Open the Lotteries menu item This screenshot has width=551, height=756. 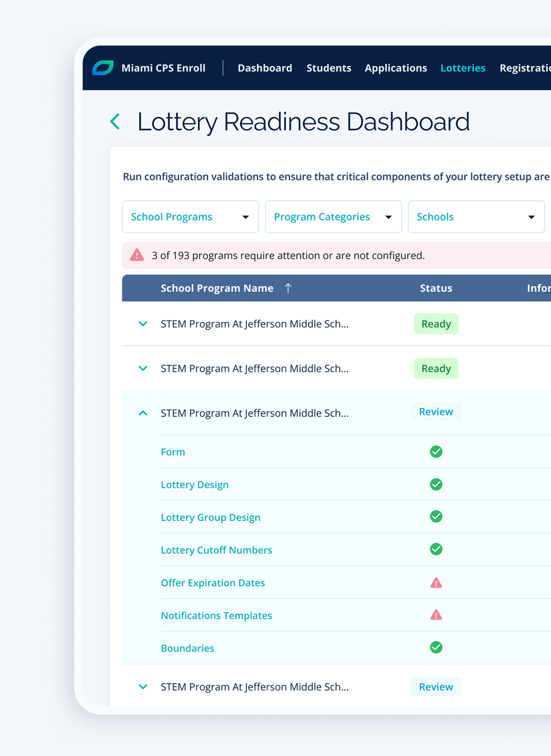tap(463, 68)
